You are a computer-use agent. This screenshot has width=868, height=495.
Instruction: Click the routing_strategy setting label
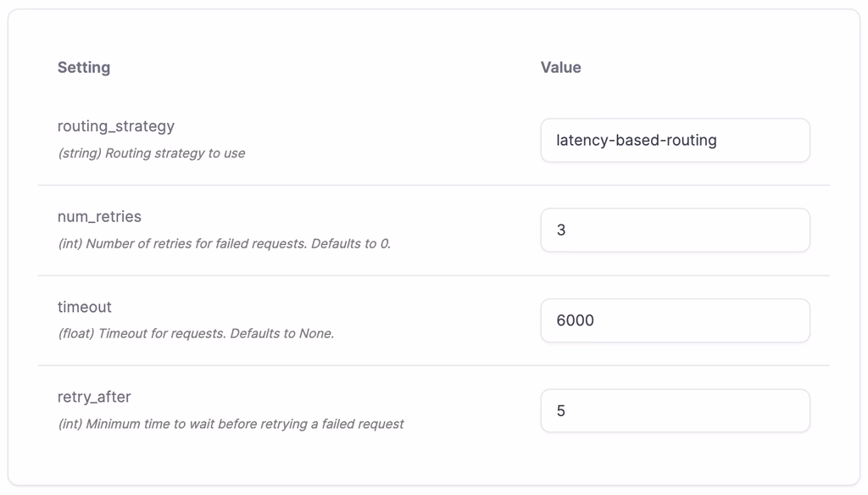coord(114,125)
